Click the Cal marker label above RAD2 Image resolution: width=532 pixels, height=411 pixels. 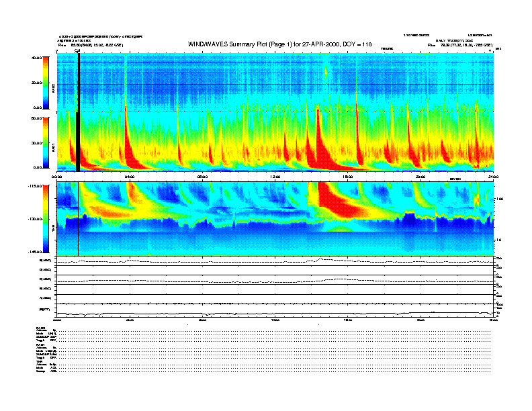(77, 51)
